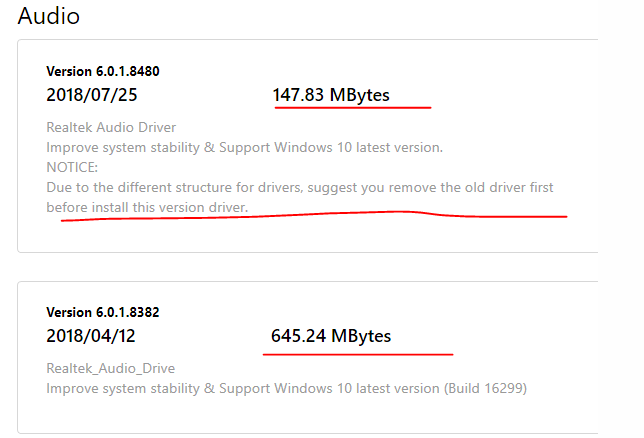Click the Audio section heading

tap(48, 16)
